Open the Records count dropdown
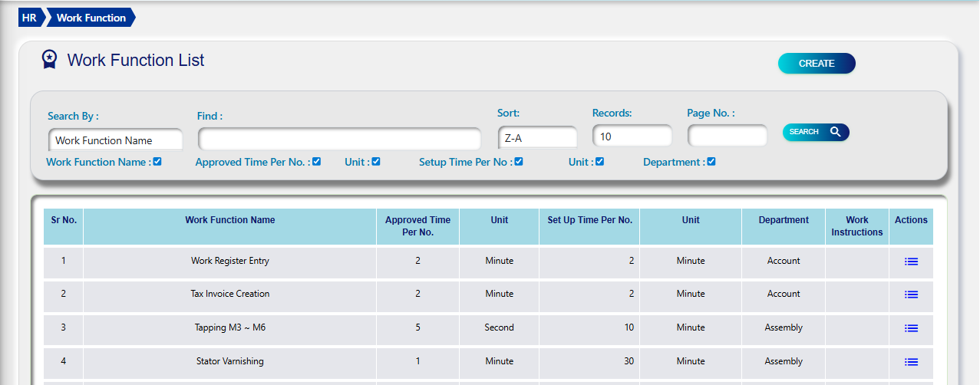 click(x=632, y=137)
